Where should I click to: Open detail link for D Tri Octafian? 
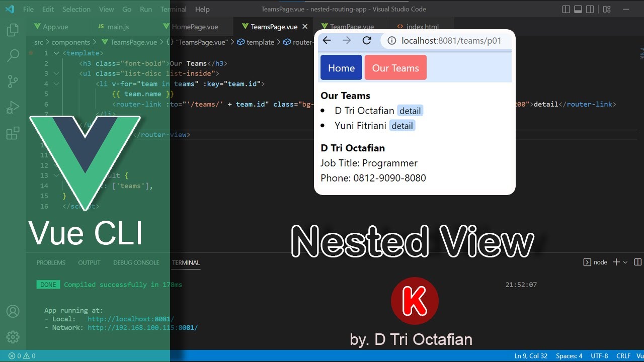tap(410, 111)
